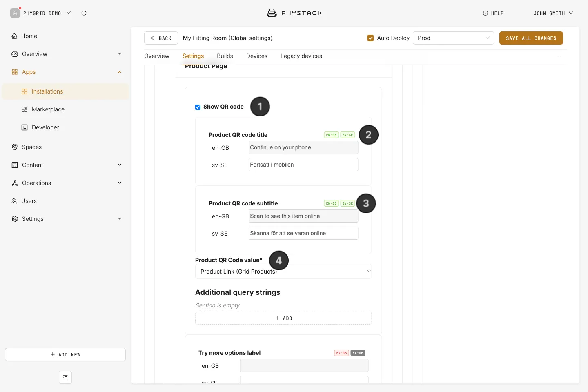Switch to the Legacy devices tab
The width and height of the screenshot is (588, 392).
click(x=301, y=56)
